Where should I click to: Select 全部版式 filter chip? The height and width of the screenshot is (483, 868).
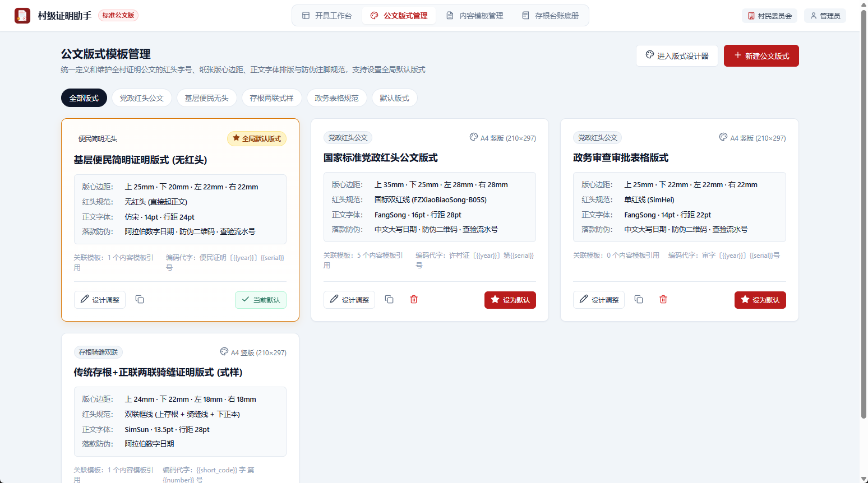(84, 98)
